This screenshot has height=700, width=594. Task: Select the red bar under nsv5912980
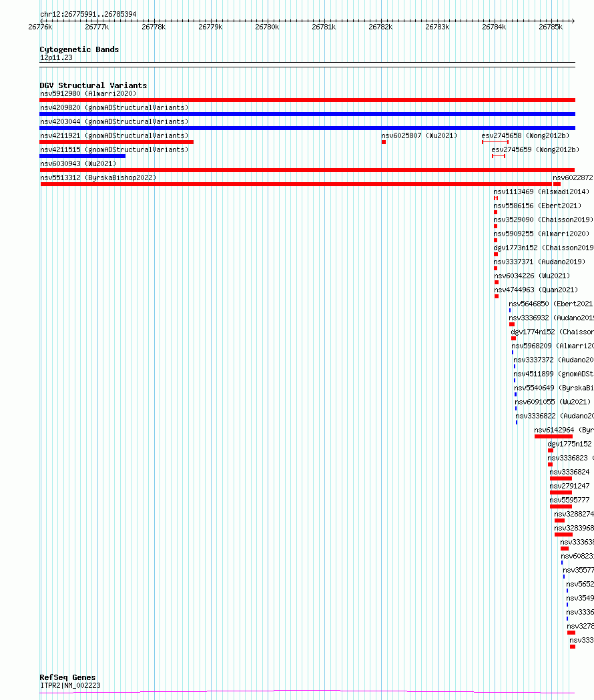pyautogui.click(x=307, y=100)
